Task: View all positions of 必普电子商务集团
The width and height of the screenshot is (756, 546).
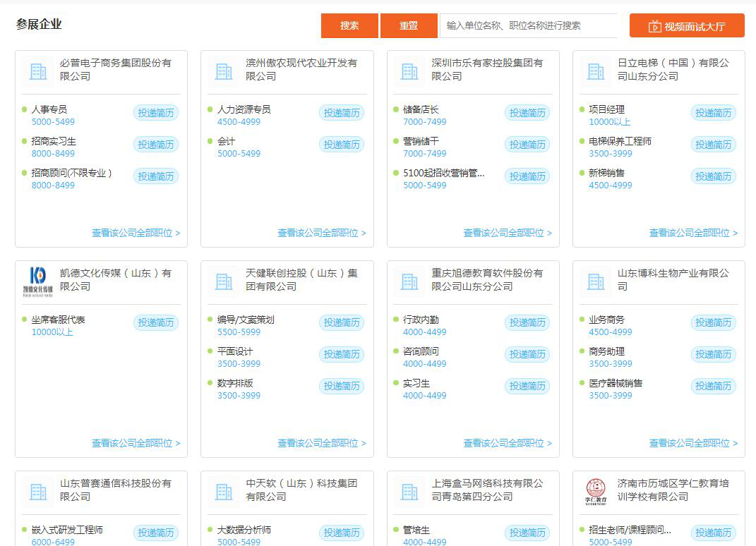Action: [136, 233]
